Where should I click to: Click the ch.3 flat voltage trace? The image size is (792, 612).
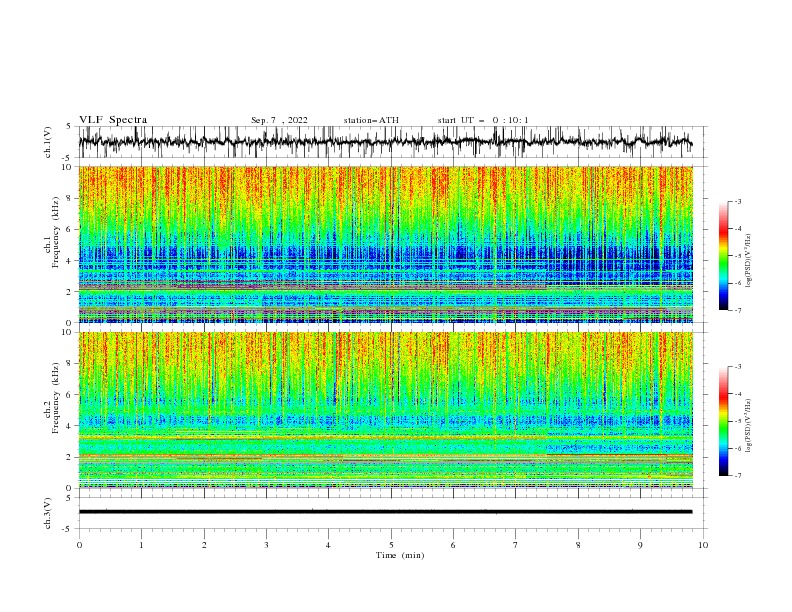click(x=385, y=512)
